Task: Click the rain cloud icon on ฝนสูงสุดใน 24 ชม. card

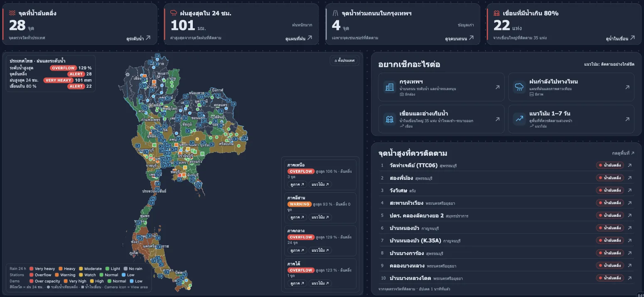Action: [174, 13]
